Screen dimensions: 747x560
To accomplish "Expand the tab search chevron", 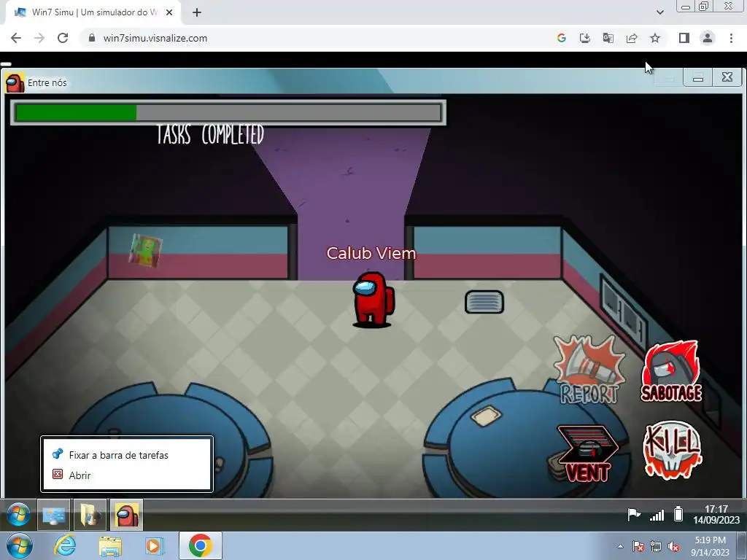I will pos(659,12).
